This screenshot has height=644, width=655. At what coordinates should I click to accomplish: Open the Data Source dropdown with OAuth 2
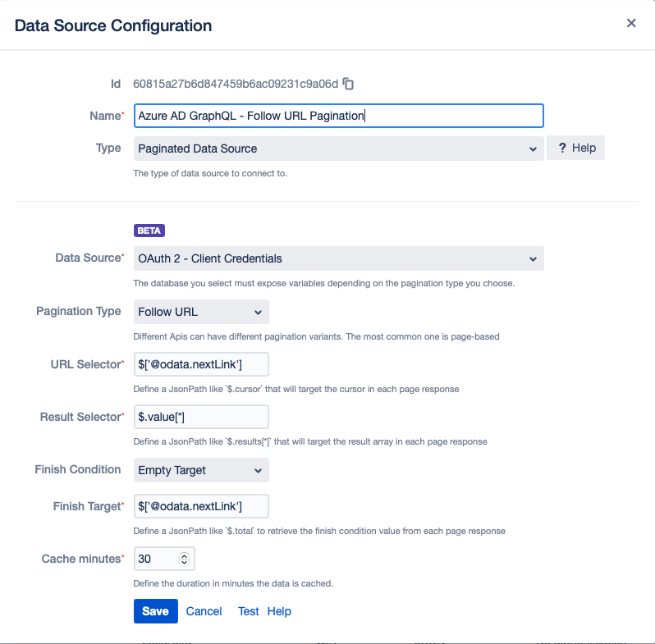coord(338,258)
